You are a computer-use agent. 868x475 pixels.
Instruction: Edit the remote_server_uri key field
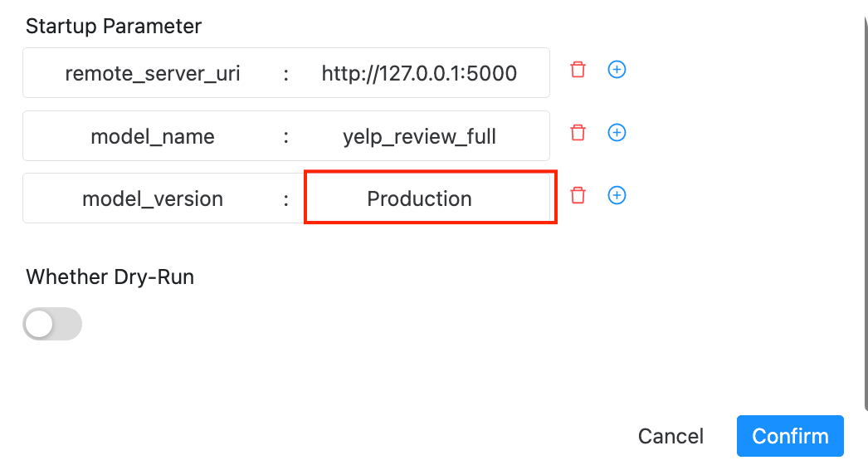click(x=153, y=73)
